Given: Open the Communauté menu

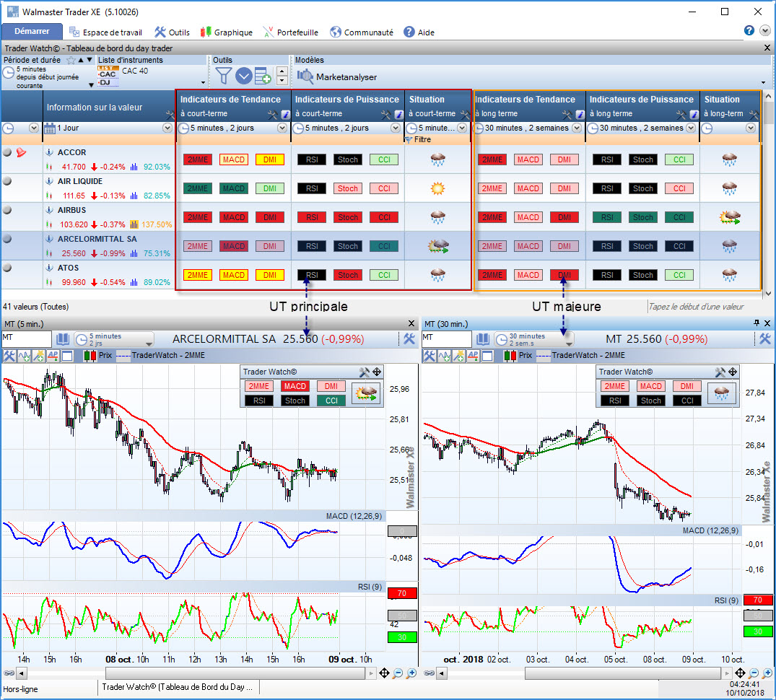Looking at the screenshot, I should (361, 32).
